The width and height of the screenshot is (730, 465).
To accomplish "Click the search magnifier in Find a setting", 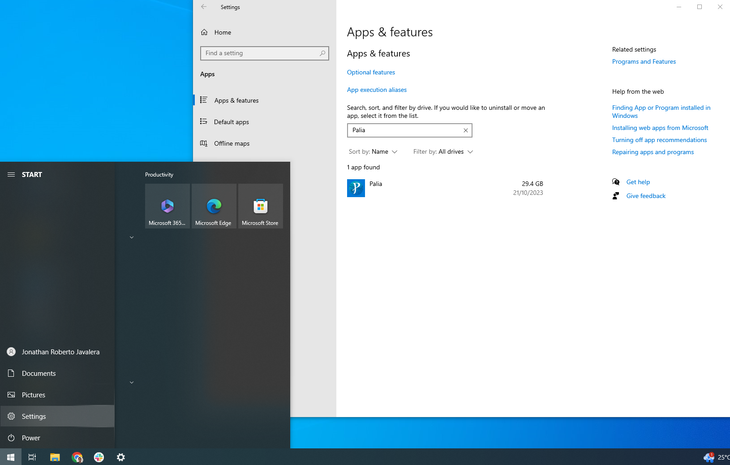I will coord(322,53).
